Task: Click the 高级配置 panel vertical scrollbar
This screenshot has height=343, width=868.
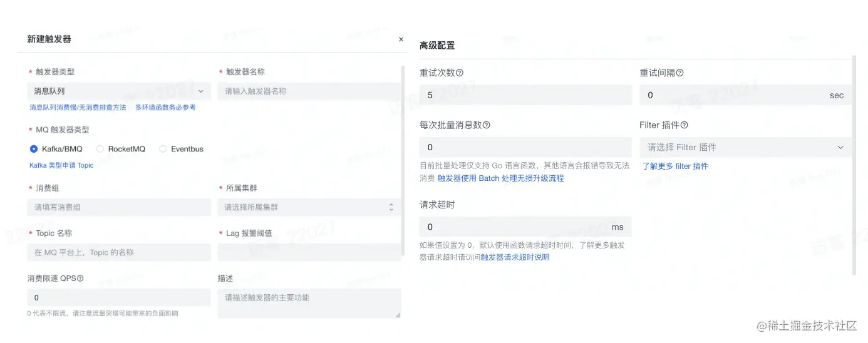Action: (x=854, y=166)
